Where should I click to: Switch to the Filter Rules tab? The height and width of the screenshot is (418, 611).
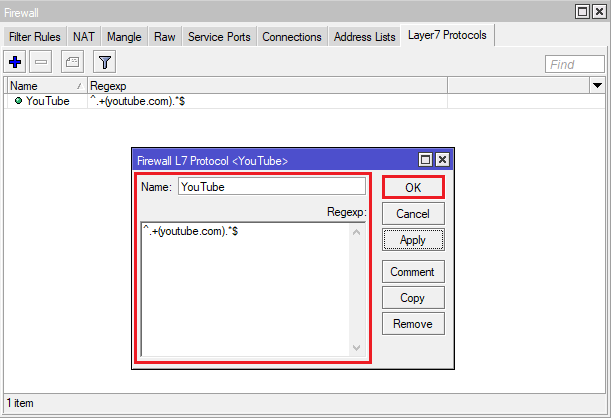(35, 37)
